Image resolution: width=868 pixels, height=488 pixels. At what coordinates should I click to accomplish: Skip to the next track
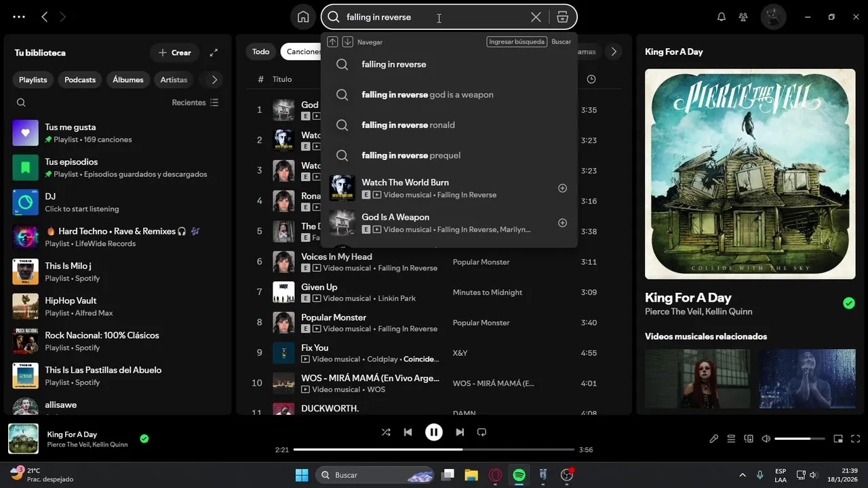click(x=460, y=432)
